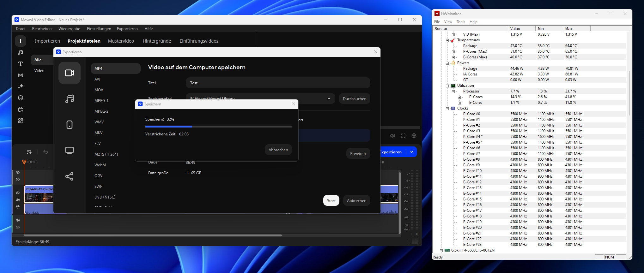Expand the P-Cores utilization node
The image size is (644, 273).
pyautogui.click(x=459, y=97)
